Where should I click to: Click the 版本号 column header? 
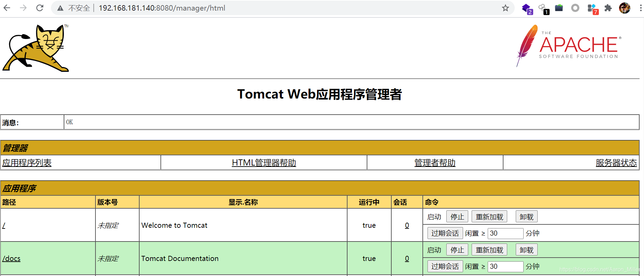coord(107,202)
